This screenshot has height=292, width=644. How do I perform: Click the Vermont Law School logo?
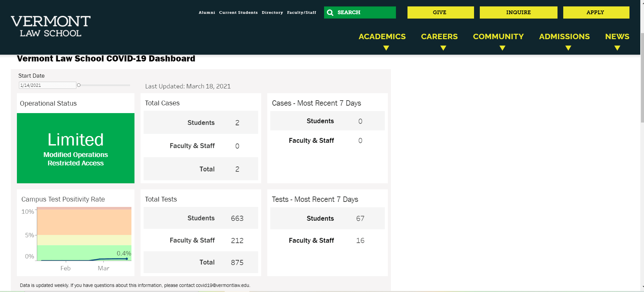coord(51,26)
